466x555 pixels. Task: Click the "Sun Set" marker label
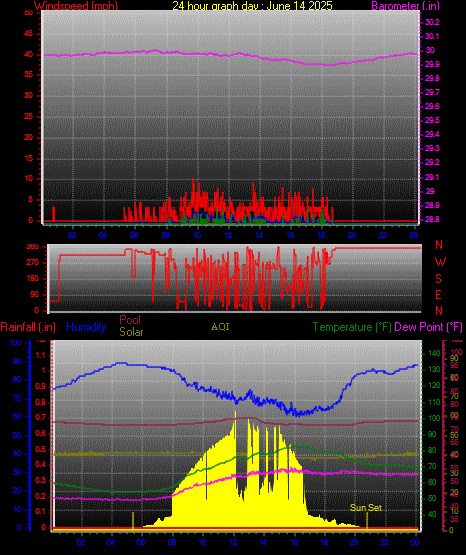pos(366,508)
